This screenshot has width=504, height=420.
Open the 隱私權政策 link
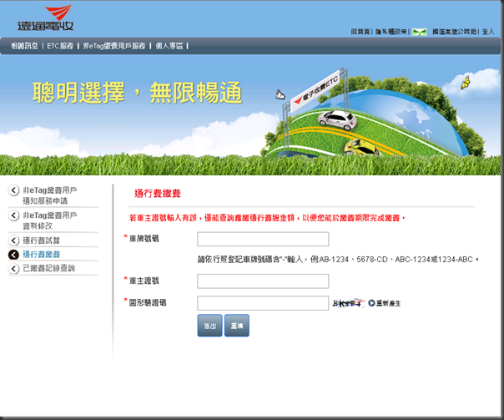click(x=391, y=32)
